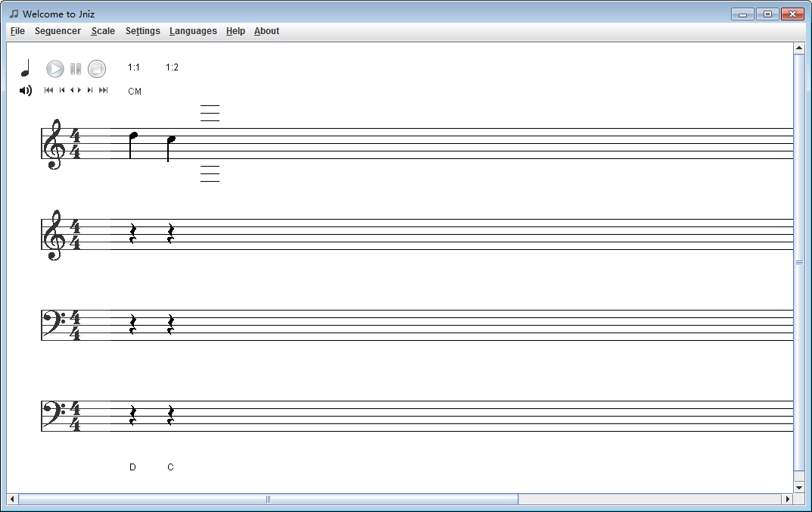Jump to the last measure with skip-forward icon
The image size is (812, 512).
(104, 90)
